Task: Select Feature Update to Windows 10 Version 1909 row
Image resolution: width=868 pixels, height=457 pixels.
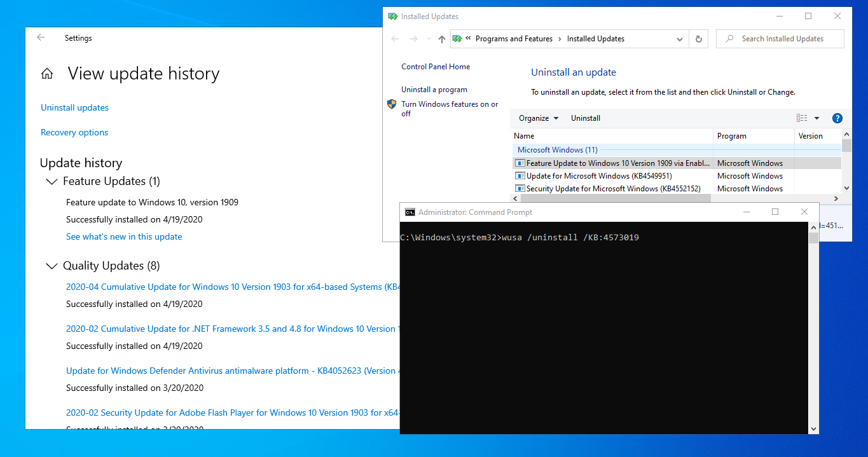Action: click(677, 163)
